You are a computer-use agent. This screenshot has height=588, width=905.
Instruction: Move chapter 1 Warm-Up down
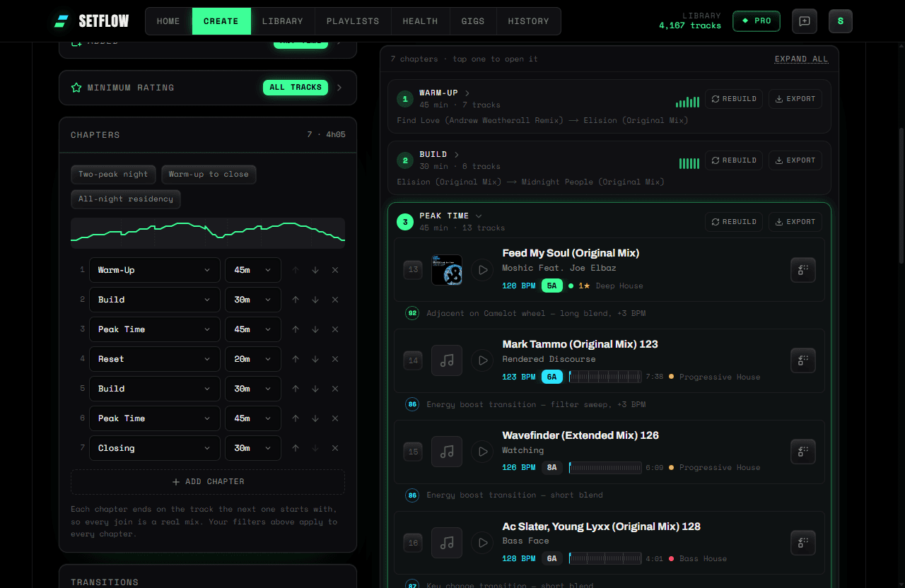(315, 270)
